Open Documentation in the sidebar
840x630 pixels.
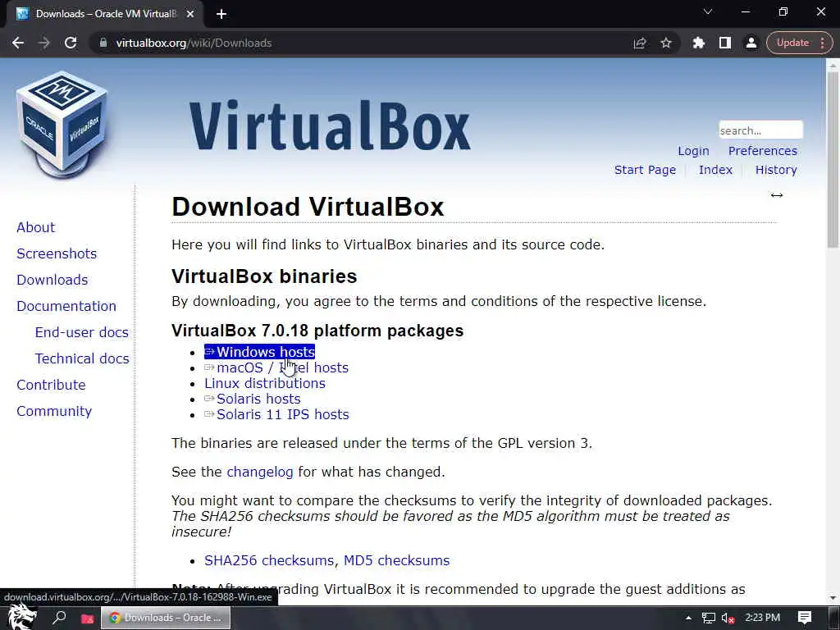tap(66, 306)
